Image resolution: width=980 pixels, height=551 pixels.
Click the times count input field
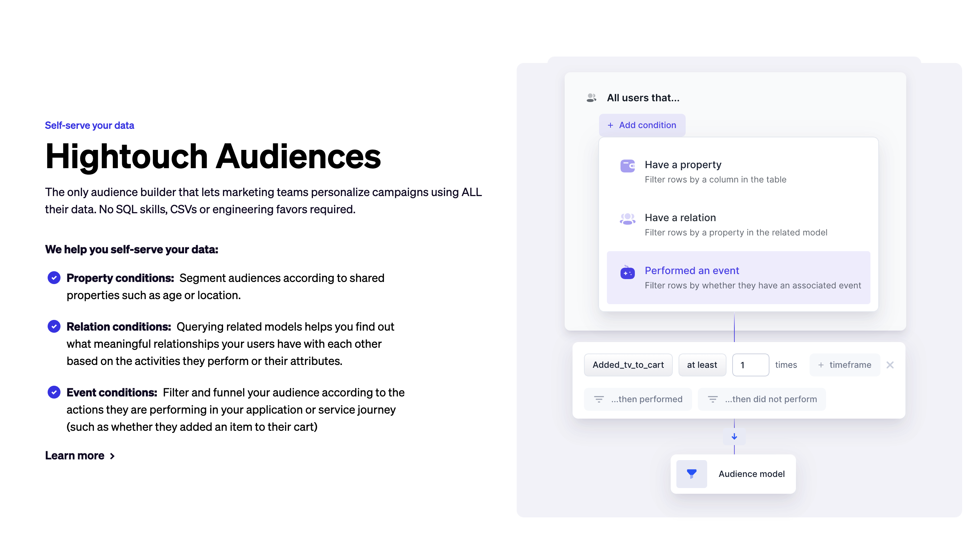coord(750,365)
